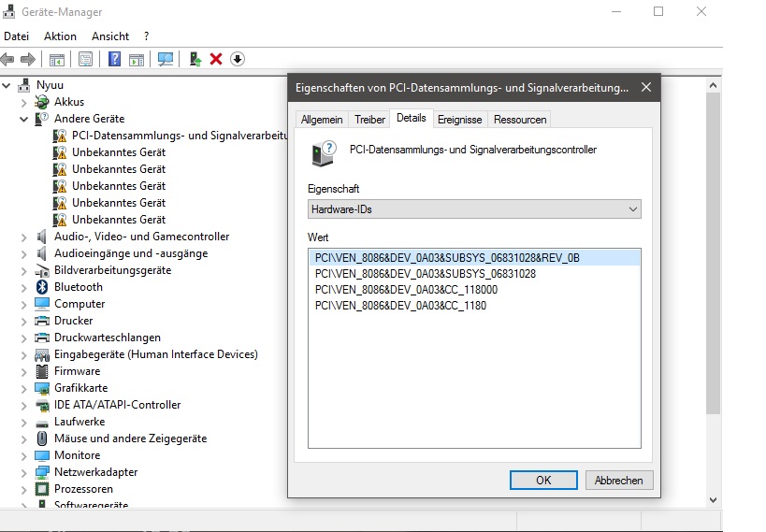This screenshot has width=766, height=532.
Task: Click the scan for hardware changes icon
Action: (x=166, y=59)
